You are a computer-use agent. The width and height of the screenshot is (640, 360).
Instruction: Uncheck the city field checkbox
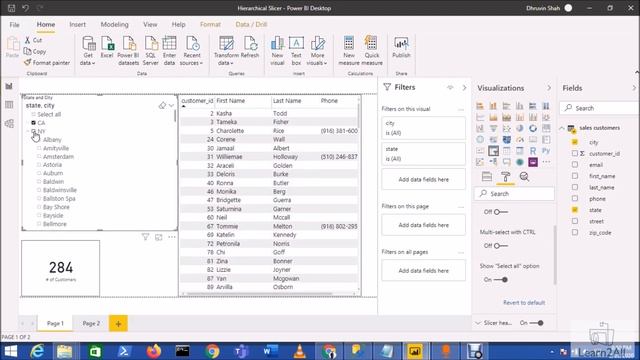575,142
